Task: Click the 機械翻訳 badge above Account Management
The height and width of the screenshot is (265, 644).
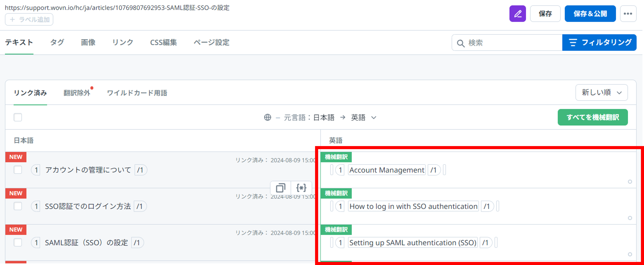Action: 336,157
